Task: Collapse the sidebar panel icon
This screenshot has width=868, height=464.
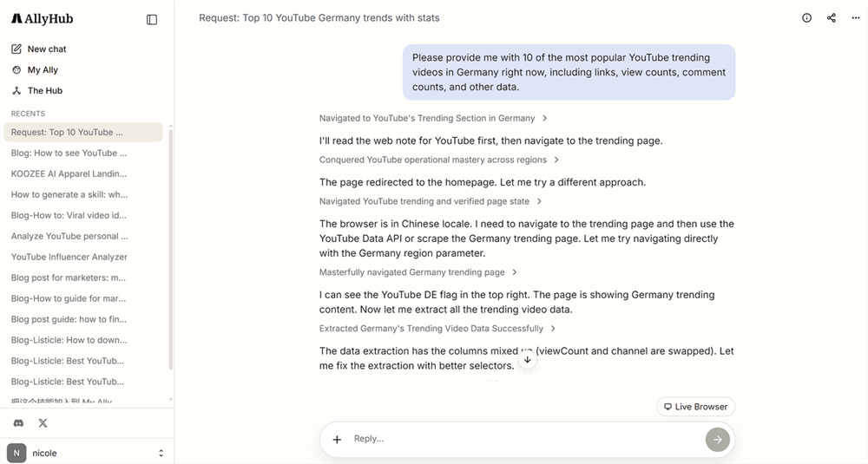Action: (x=152, y=20)
